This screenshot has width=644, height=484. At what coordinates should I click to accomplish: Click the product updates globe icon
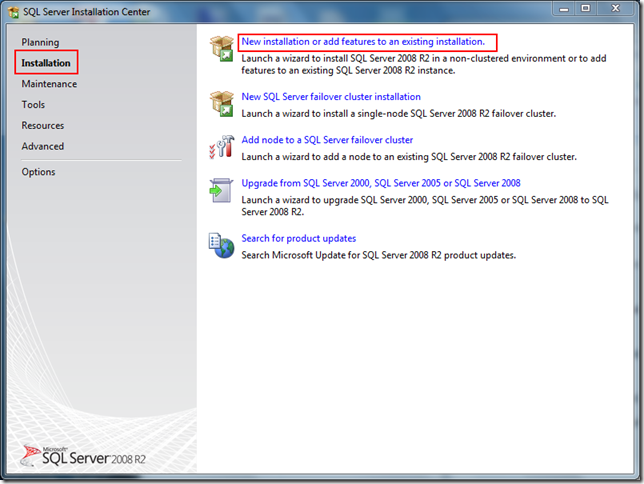[221, 245]
